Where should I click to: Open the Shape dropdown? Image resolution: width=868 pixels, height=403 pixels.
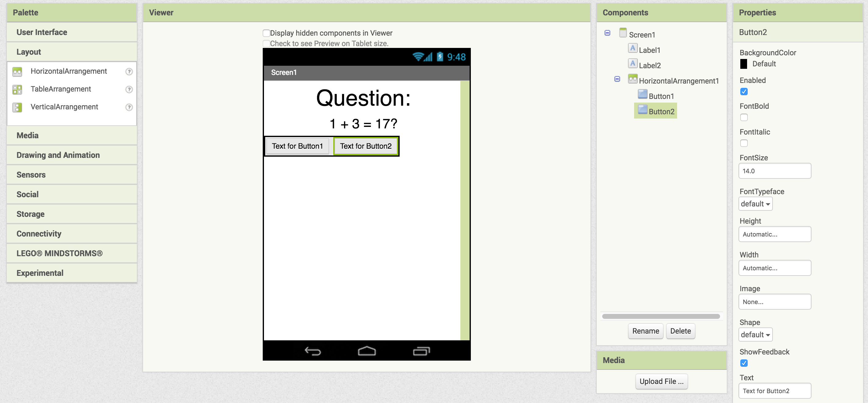point(755,335)
